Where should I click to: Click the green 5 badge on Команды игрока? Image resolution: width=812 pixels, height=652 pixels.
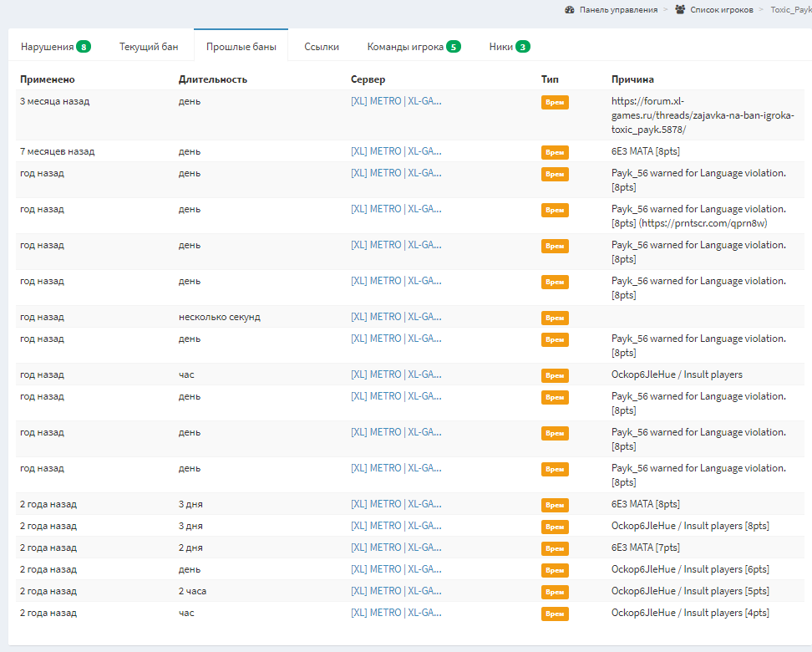click(x=454, y=47)
